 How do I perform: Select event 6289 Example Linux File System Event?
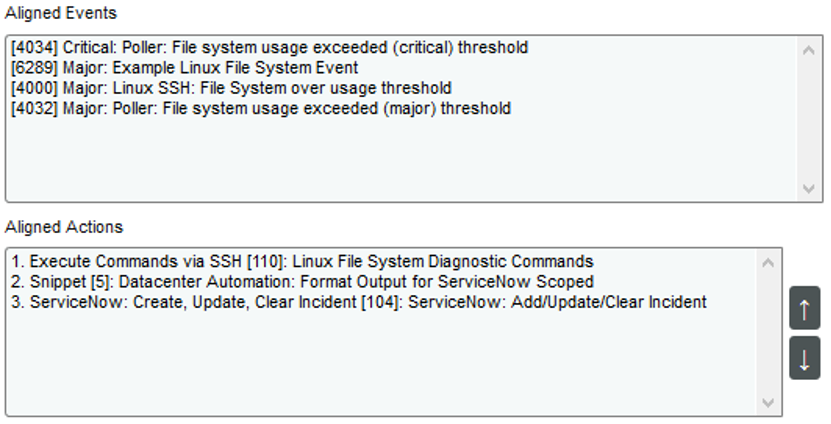pos(184,68)
